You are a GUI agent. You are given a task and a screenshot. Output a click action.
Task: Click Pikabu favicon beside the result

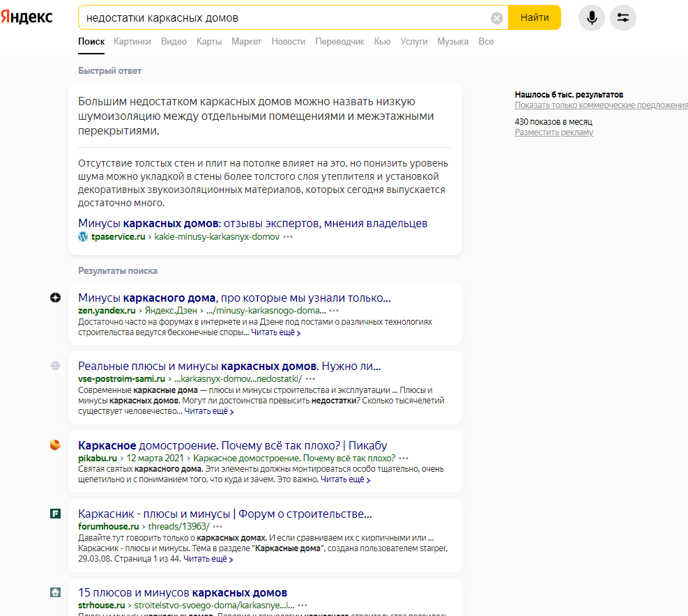(55, 445)
